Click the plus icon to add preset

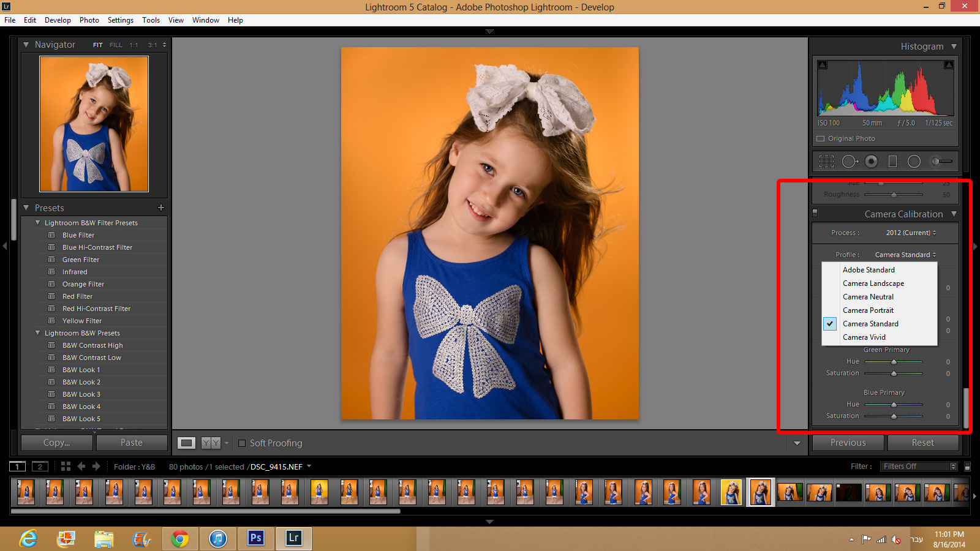(x=161, y=208)
